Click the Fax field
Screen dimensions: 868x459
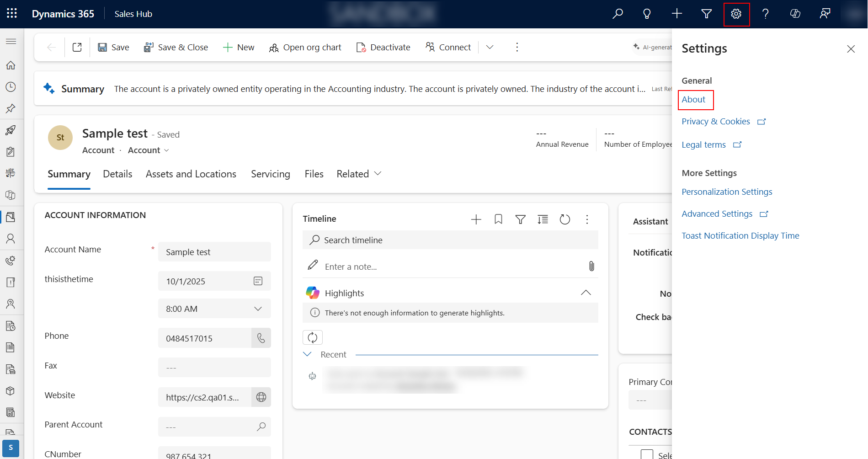point(214,368)
